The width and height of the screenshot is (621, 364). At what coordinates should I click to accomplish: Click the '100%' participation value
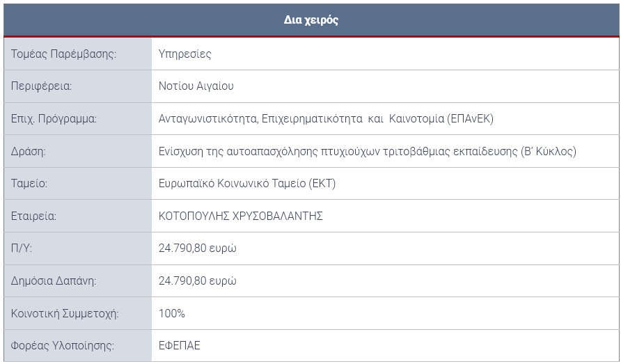pos(172,313)
